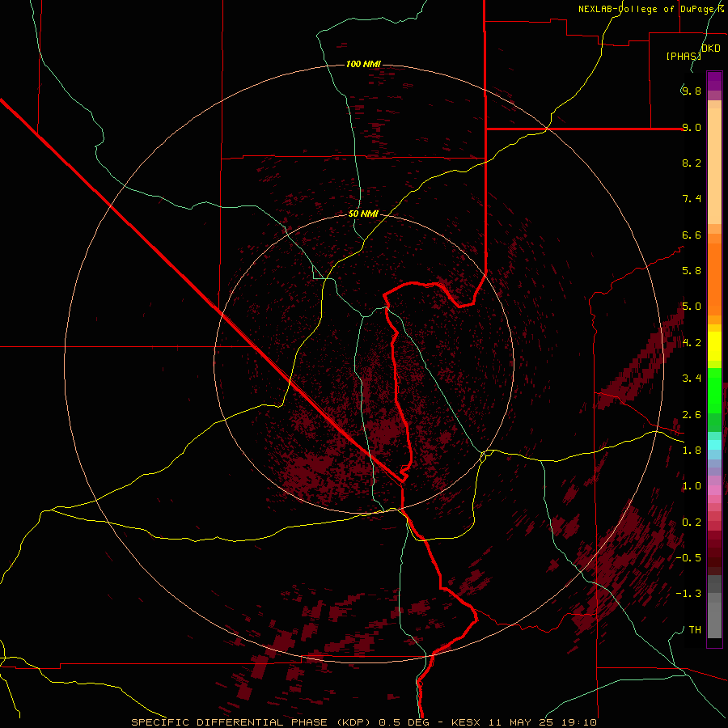Viewport: 728px width, 728px height.
Task: Click the 0.2 value on the color scale
Action: pyautogui.click(x=692, y=523)
